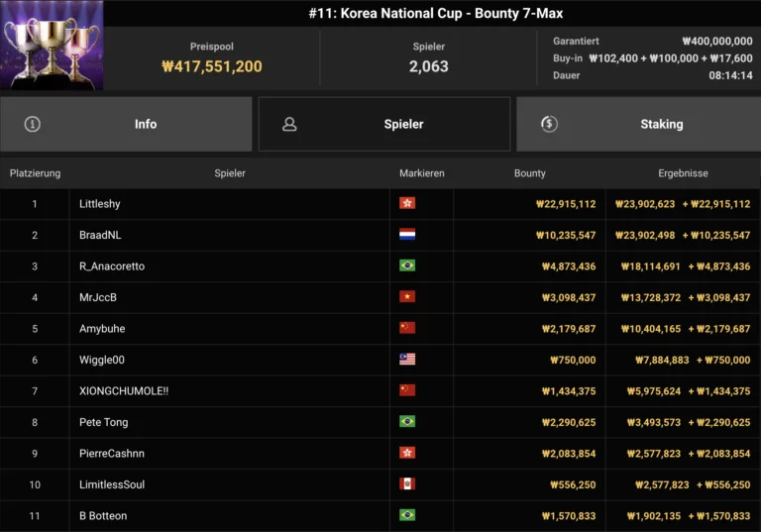Click the Markieren column header
Screen dimensions: 761x532
point(422,173)
